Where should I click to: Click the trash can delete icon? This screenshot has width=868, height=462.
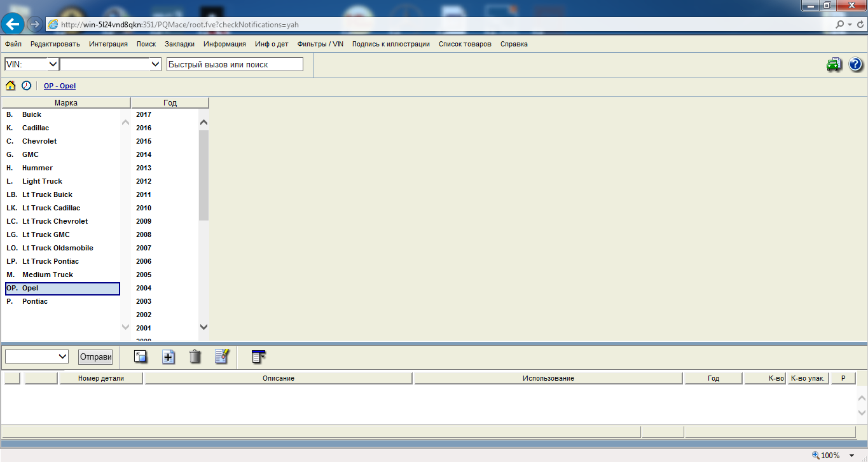(x=195, y=357)
